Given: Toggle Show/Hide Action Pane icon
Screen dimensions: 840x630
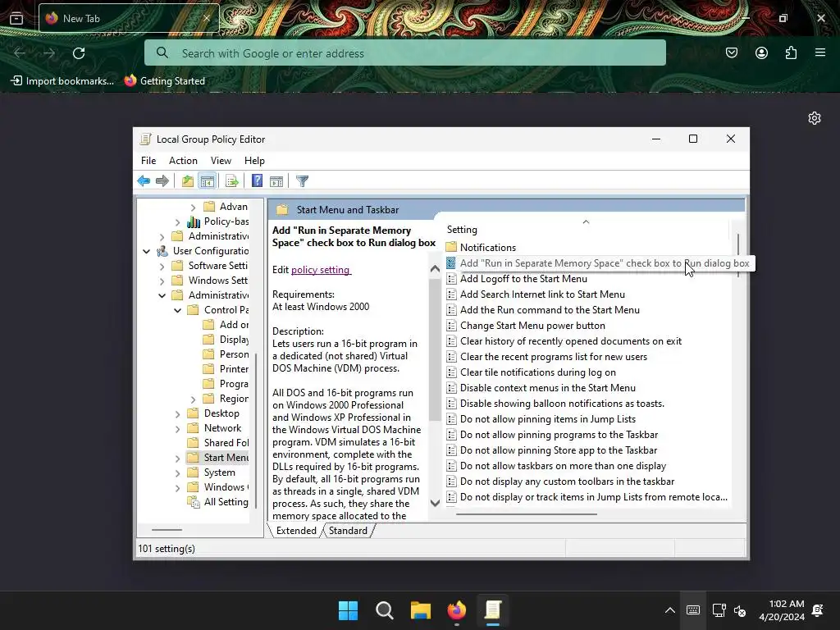Looking at the screenshot, I should 276,181.
